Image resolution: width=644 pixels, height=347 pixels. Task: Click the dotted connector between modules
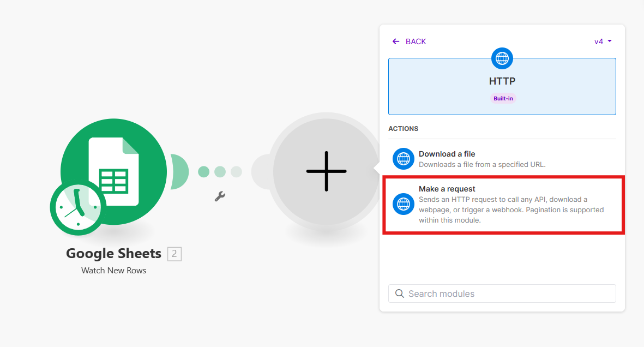click(x=220, y=172)
